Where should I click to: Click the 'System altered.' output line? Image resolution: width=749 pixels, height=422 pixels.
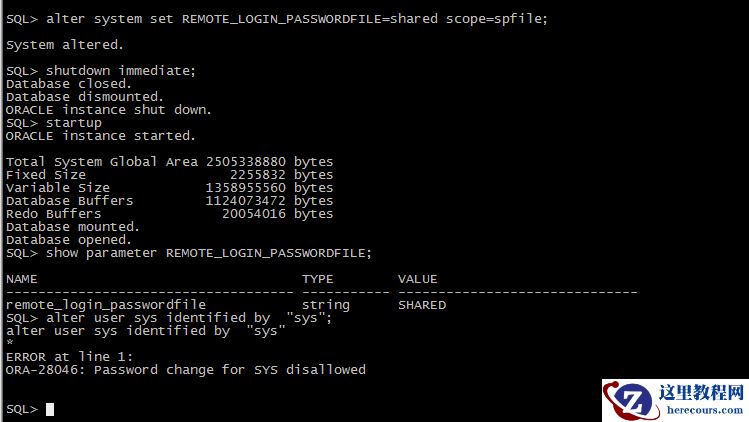pos(64,45)
